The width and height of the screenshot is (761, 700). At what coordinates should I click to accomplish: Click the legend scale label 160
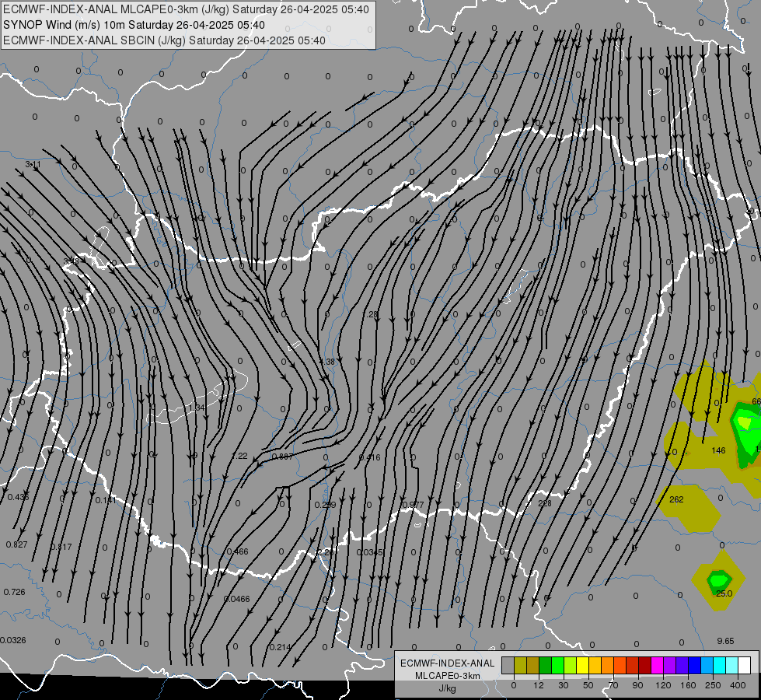coord(688,685)
